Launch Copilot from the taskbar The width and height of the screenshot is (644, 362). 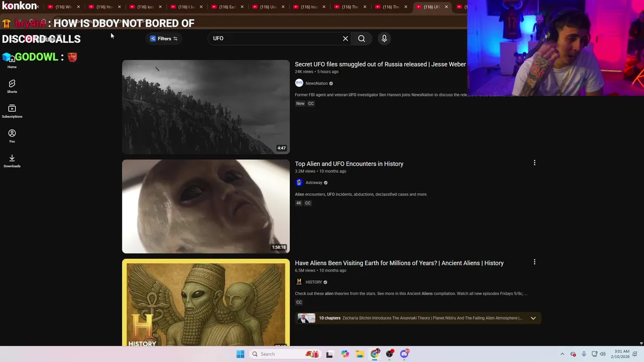point(345,354)
